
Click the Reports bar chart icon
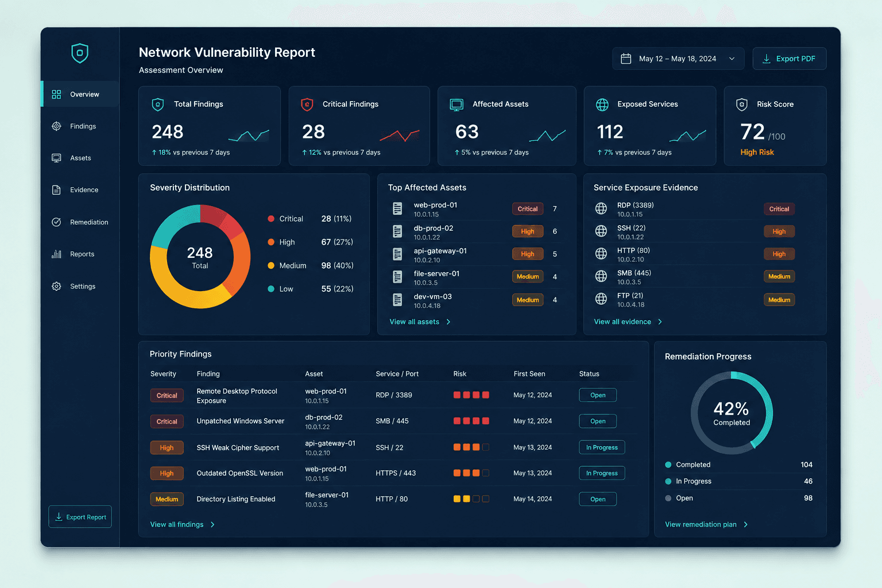[56, 254]
